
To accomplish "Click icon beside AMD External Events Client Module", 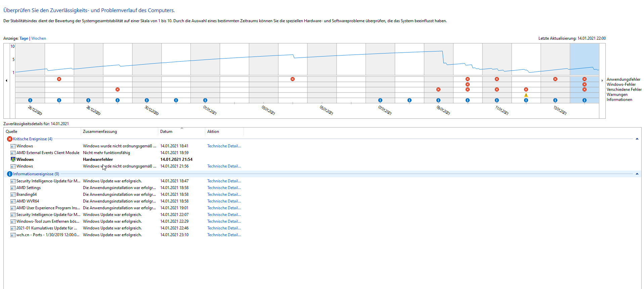I will (13, 153).
